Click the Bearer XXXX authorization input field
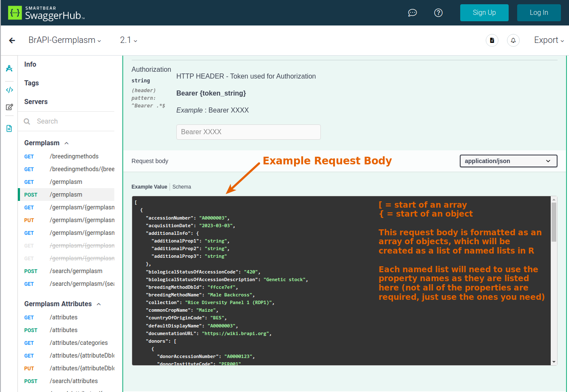The height and width of the screenshot is (392, 569). [248, 132]
